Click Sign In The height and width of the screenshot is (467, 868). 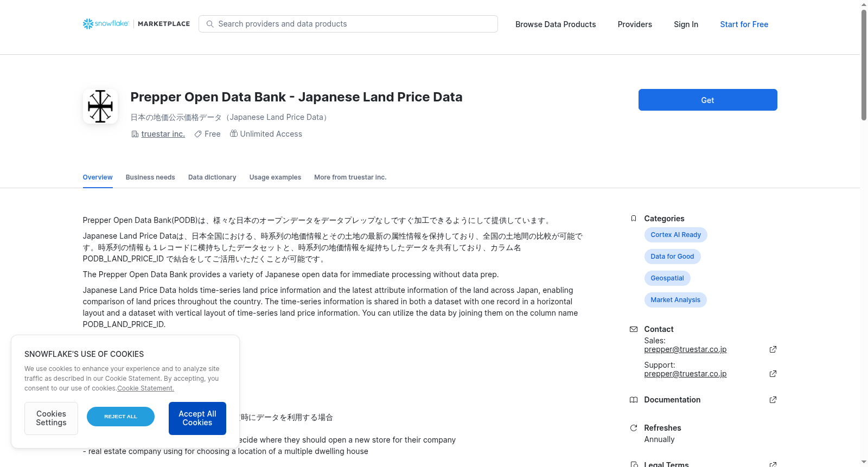(x=686, y=24)
